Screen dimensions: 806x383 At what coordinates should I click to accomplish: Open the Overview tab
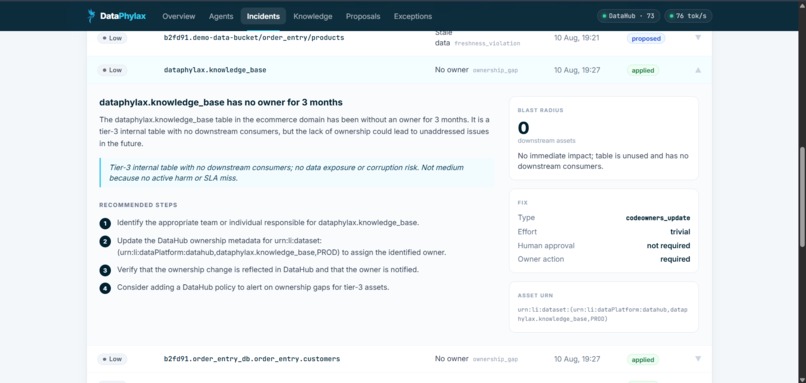pos(179,16)
